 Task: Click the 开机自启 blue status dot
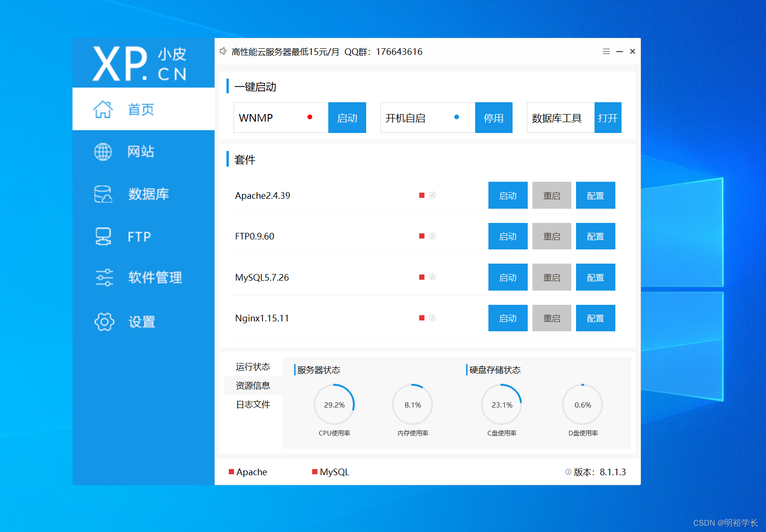coord(457,117)
